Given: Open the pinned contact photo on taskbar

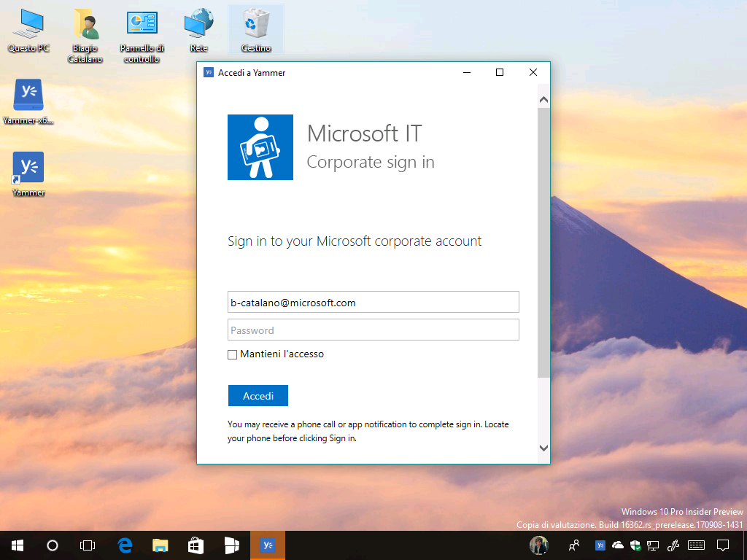Looking at the screenshot, I should (539, 545).
